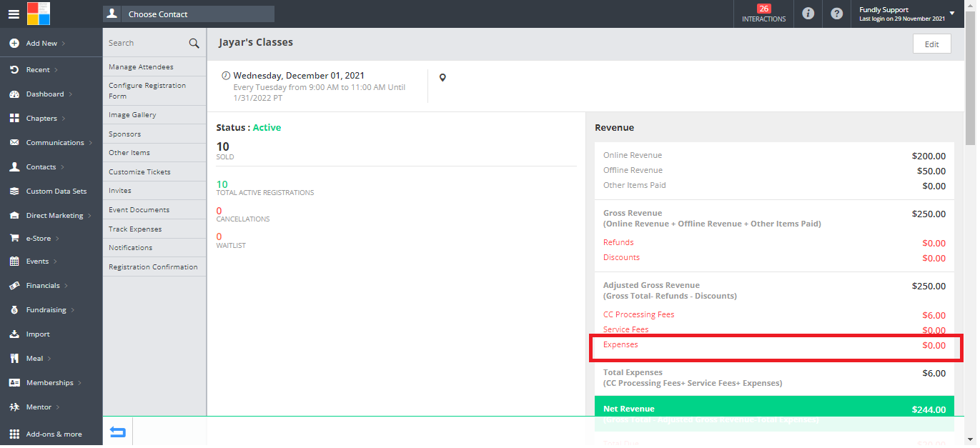The height and width of the screenshot is (448, 980).
Task: Click the Refunds label
Action: [x=618, y=242]
